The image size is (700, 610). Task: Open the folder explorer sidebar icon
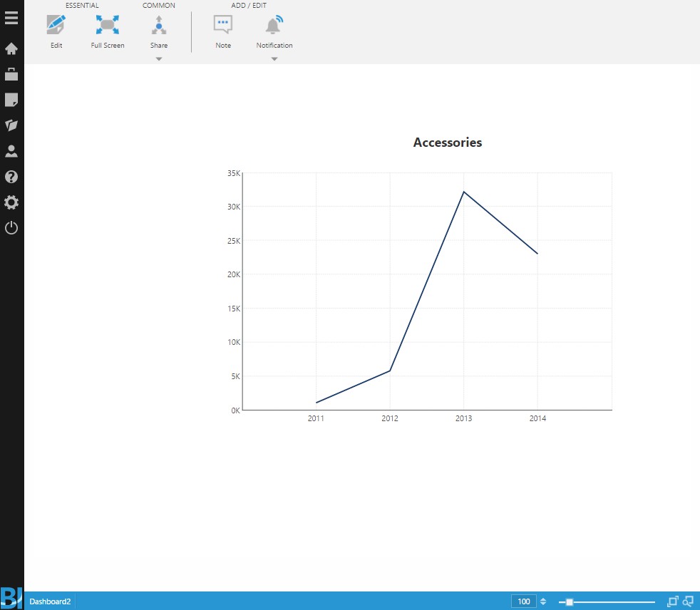[x=11, y=125]
